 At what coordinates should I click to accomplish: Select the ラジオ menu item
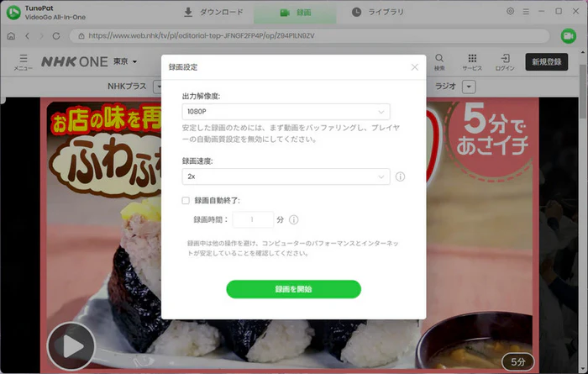tap(445, 87)
